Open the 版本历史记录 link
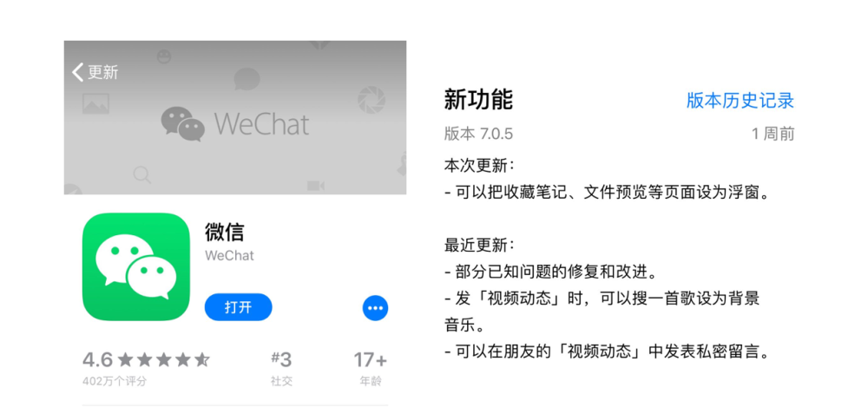868x414 pixels. [x=740, y=101]
